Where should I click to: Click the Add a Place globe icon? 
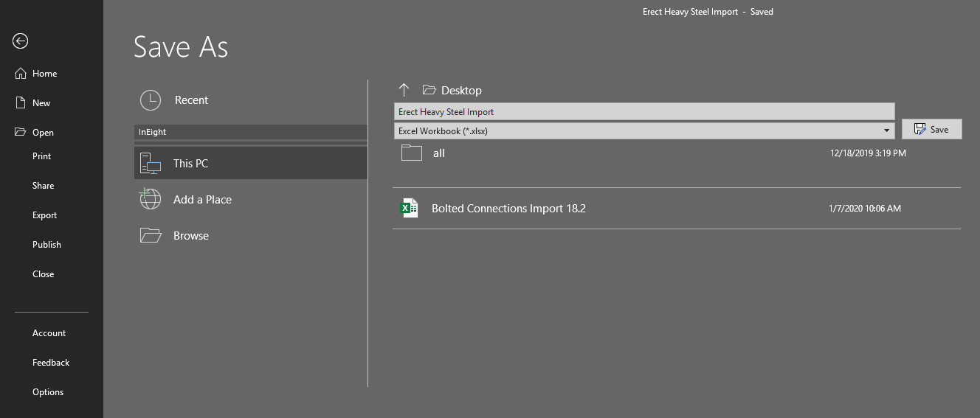(x=151, y=199)
